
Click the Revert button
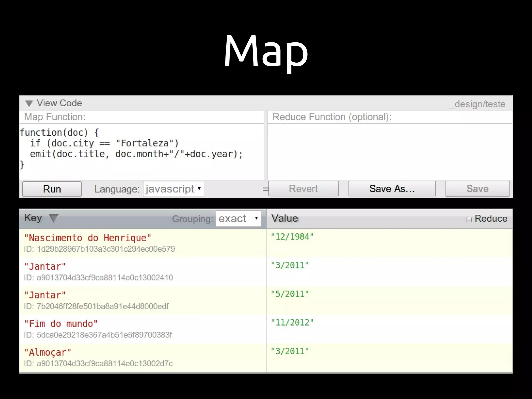[x=303, y=189]
